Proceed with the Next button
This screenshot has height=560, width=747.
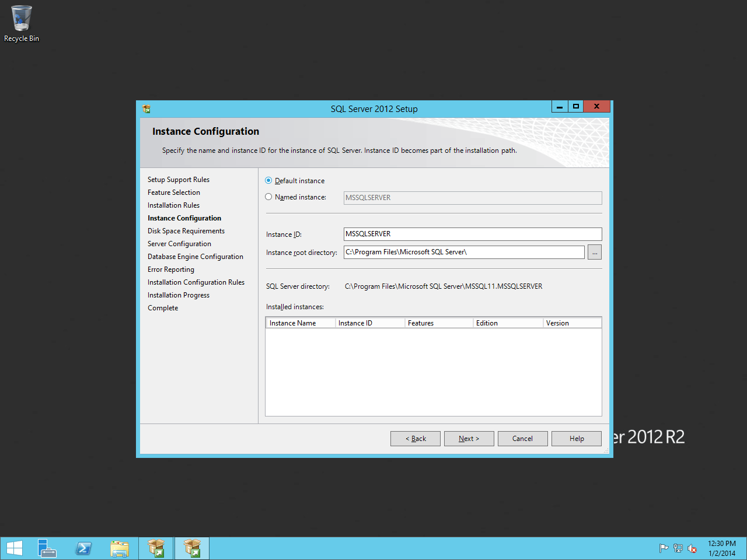click(x=469, y=439)
